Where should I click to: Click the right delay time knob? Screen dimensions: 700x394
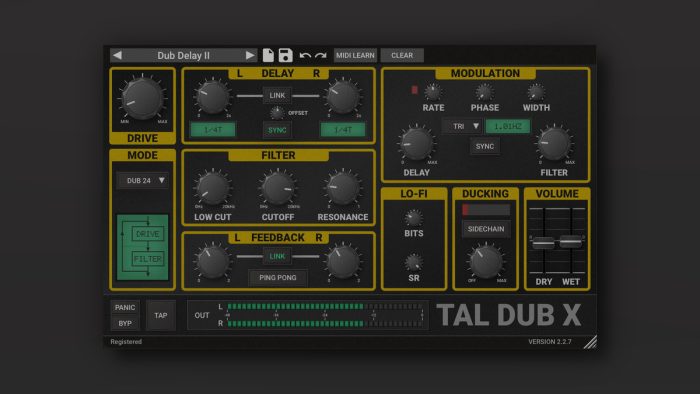pos(343,97)
